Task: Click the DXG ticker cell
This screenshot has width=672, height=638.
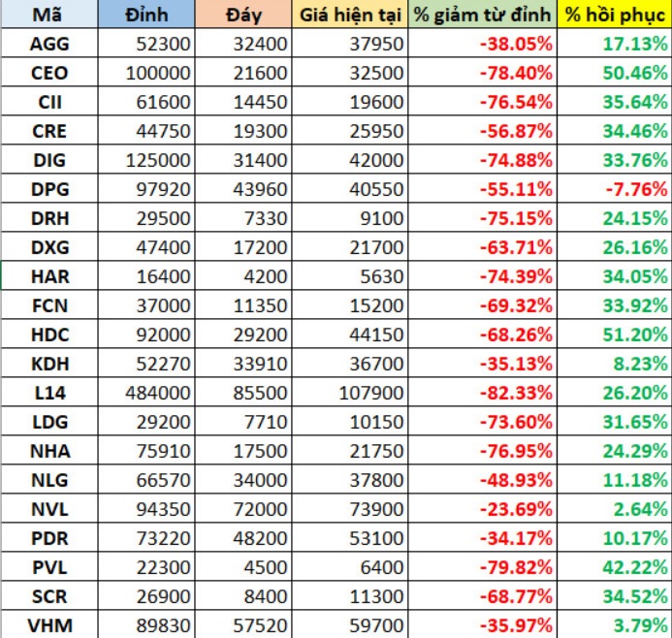Action: [x=49, y=247]
